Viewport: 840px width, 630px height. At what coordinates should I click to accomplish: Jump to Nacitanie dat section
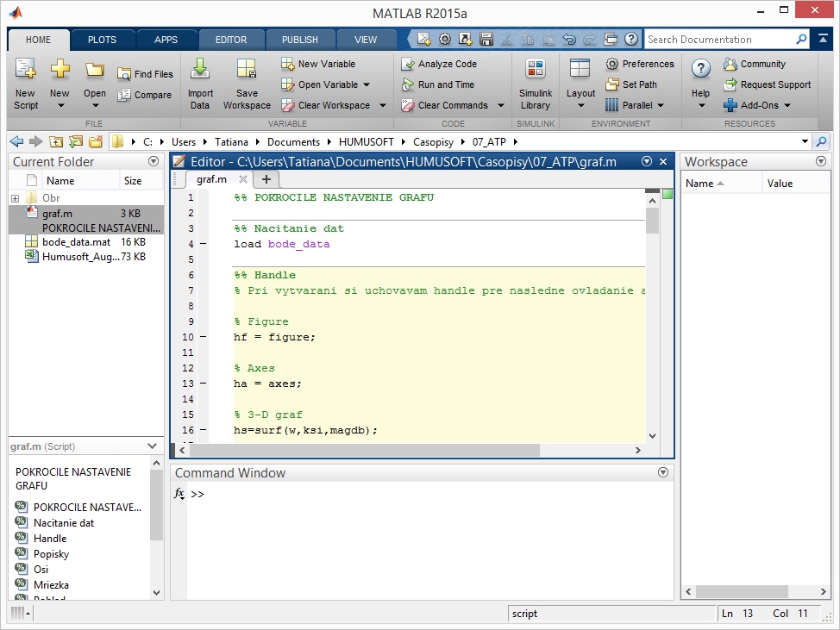pos(64,523)
